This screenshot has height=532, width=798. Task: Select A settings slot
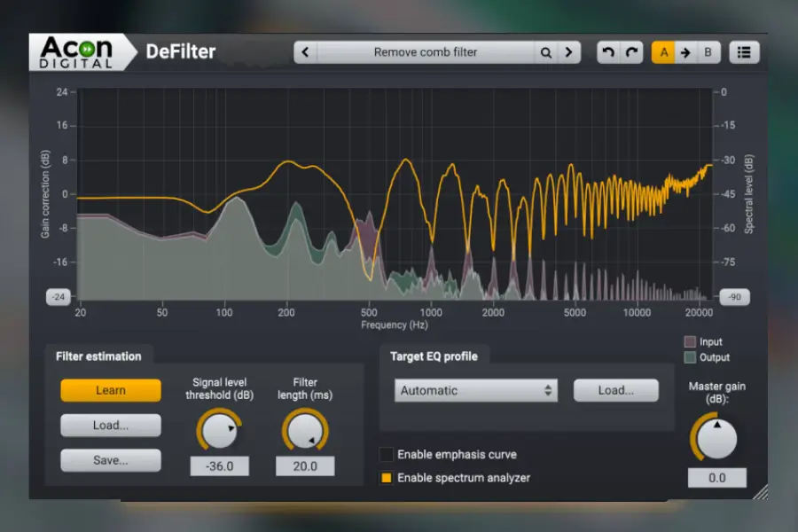click(663, 52)
